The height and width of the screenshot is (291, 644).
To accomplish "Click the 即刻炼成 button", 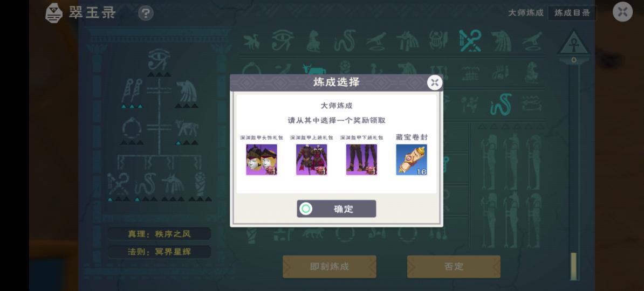I will click(x=330, y=266).
